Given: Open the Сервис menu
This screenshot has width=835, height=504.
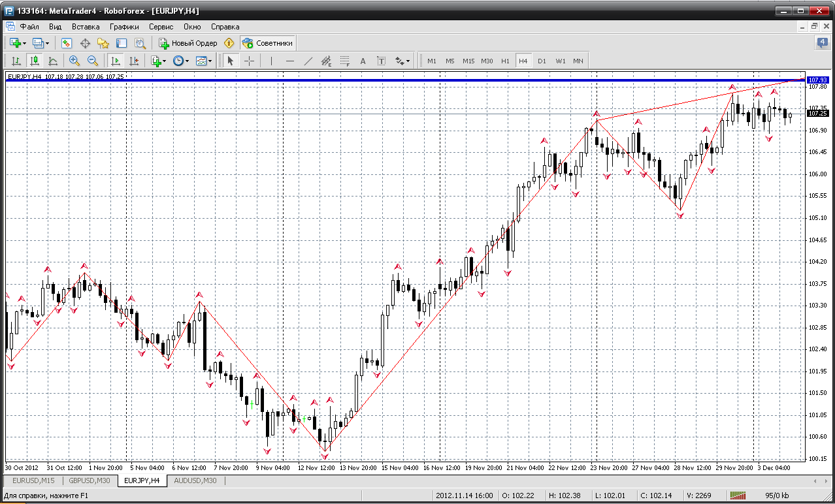Looking at the screenshot, I should 161,27.
